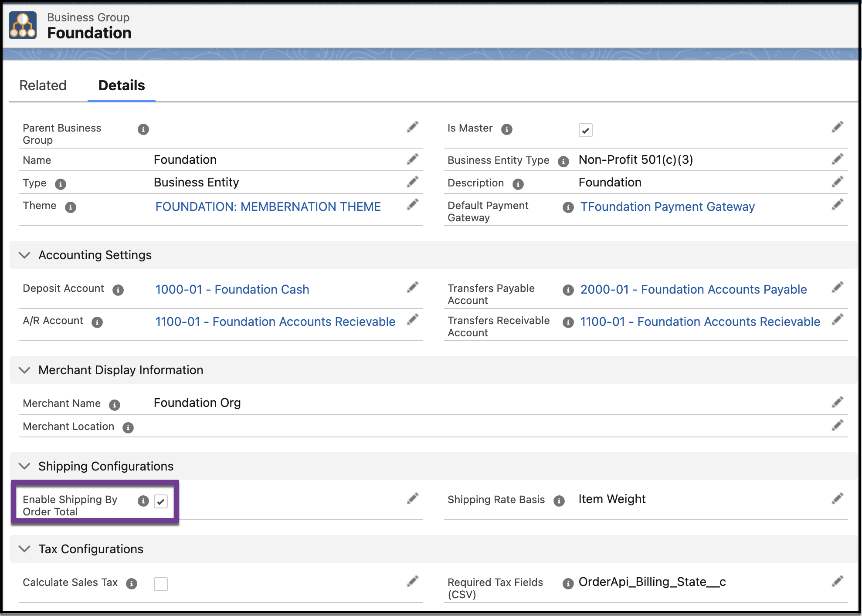Click the info icon next to Default Payment Gateway
Viewport: 862px width, 616px height.
(x=568, y=207)
